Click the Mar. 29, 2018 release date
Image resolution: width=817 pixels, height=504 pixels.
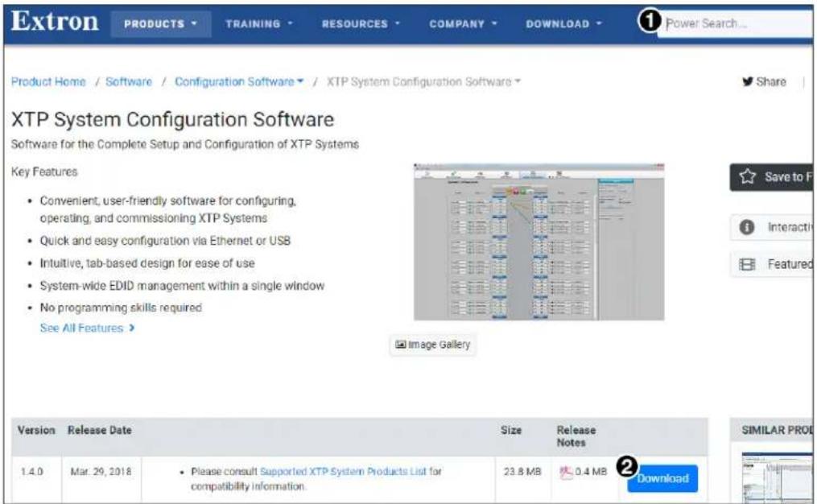pos(101,472)
